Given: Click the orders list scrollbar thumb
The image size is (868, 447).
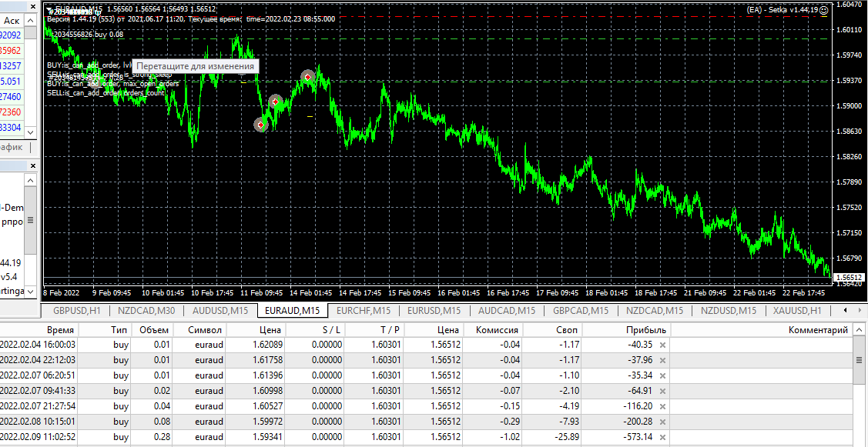Looking at the screenshot, I should tap(860, 360).
